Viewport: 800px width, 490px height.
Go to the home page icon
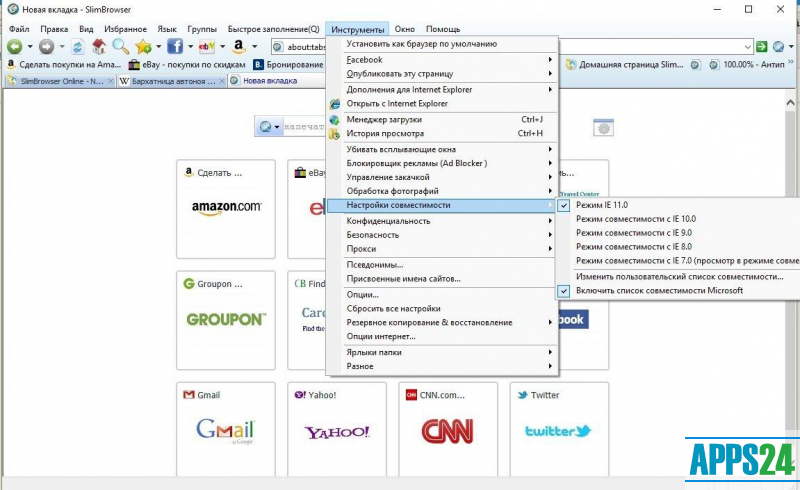click(x=98, y=47)
